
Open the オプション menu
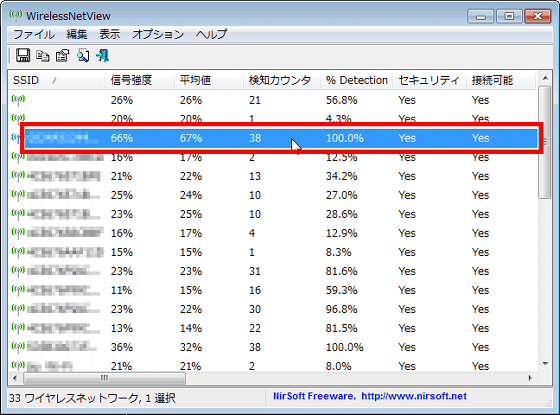click(x=158, y=34)
